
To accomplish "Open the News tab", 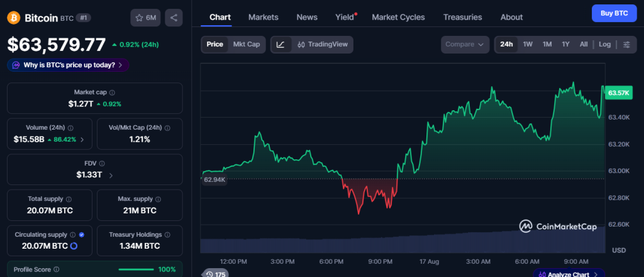I will tap(307, 17).
